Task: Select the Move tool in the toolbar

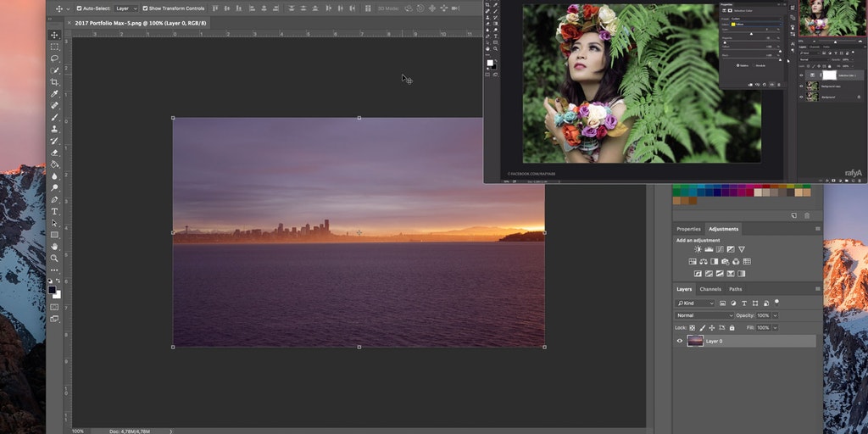Action: 54,35
